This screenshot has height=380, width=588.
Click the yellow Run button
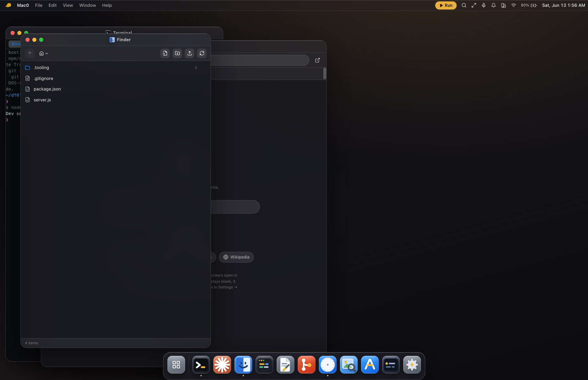pos(446,5)
